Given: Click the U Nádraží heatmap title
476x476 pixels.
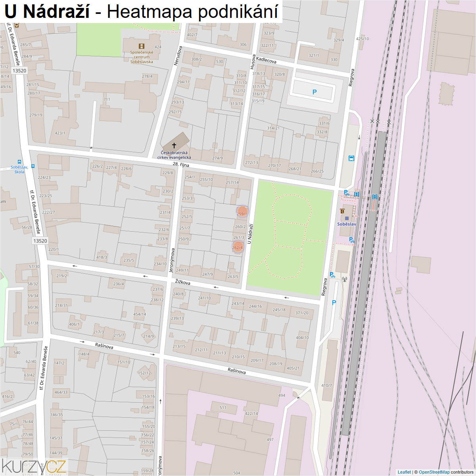Looking at the screenshot, I should 141,12.
